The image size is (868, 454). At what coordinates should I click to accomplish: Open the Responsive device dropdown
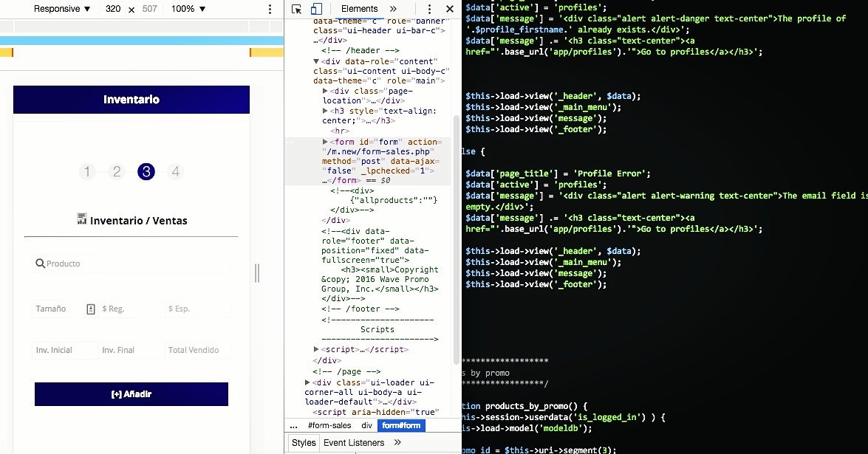tap(62, 9)
